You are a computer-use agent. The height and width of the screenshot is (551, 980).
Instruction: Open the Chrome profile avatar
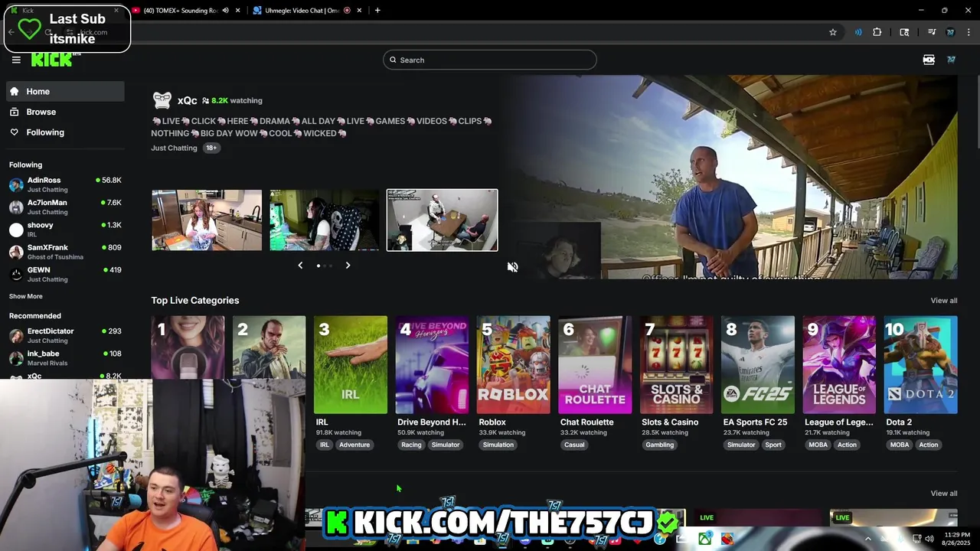(950, 32)
